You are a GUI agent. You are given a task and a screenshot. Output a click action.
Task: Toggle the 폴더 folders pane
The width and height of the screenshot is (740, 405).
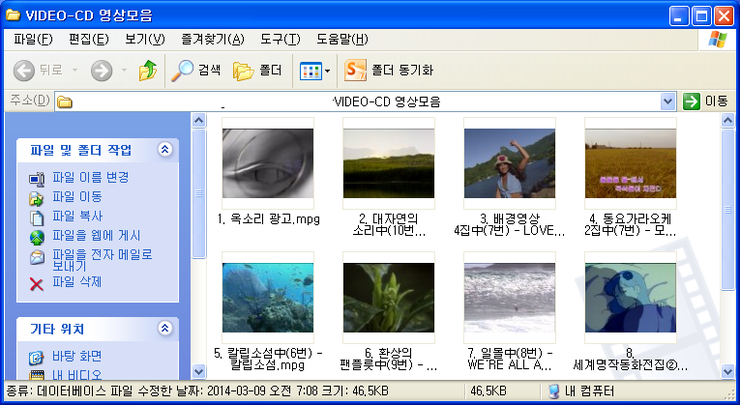click(x=258, y=71)
